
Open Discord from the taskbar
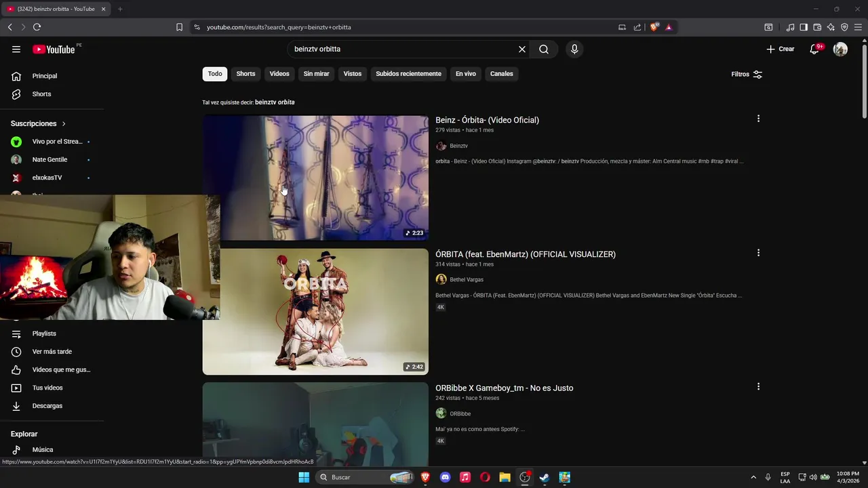(x=445, y=477)
